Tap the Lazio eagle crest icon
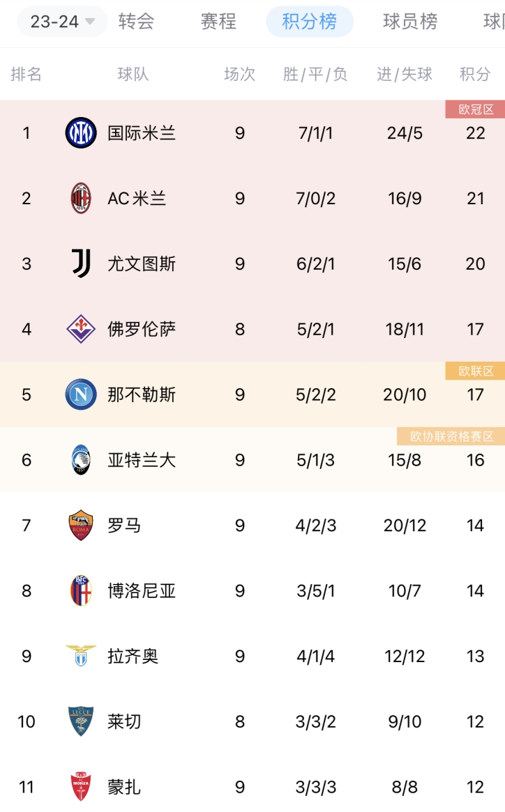 coord(81,656)
